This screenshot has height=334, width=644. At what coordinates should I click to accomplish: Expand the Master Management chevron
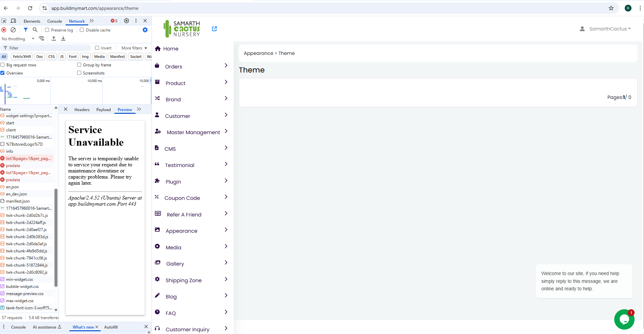click(226, 131)
